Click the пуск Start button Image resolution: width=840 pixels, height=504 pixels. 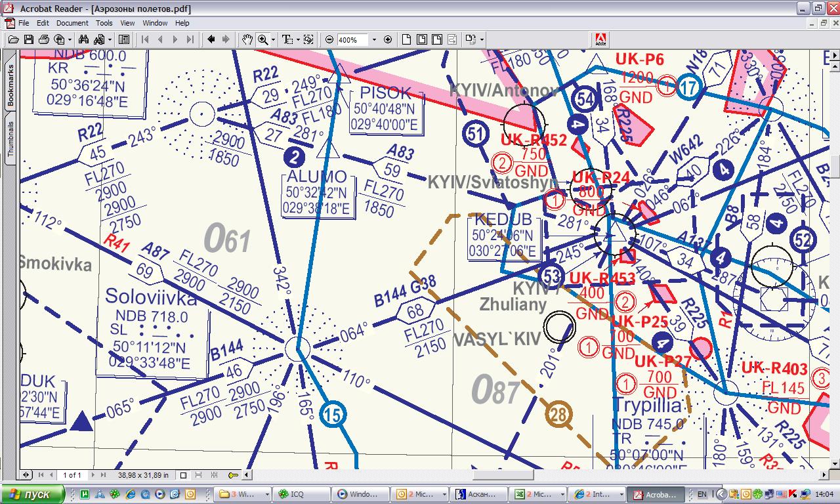33,494
